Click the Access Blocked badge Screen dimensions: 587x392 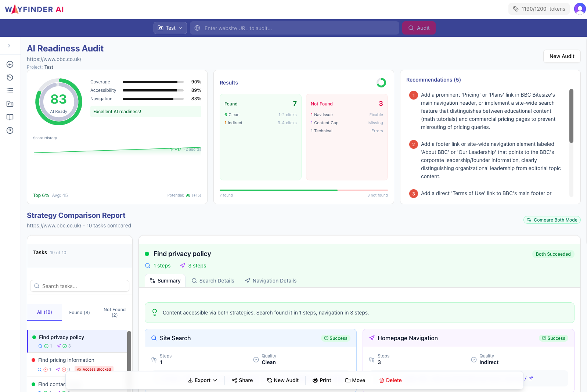click(x=94, y=369)
